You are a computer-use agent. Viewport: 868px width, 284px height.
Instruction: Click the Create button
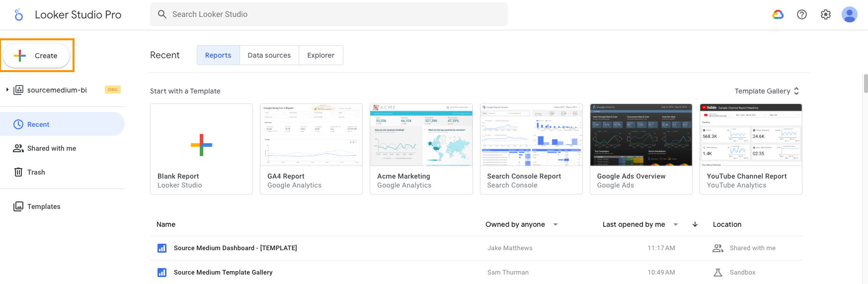pos(36,56)
